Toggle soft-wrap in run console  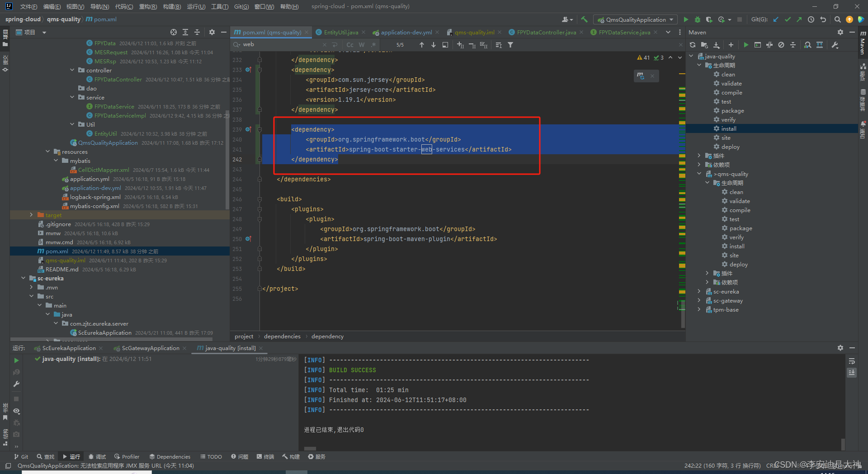(x=852, y=361)
